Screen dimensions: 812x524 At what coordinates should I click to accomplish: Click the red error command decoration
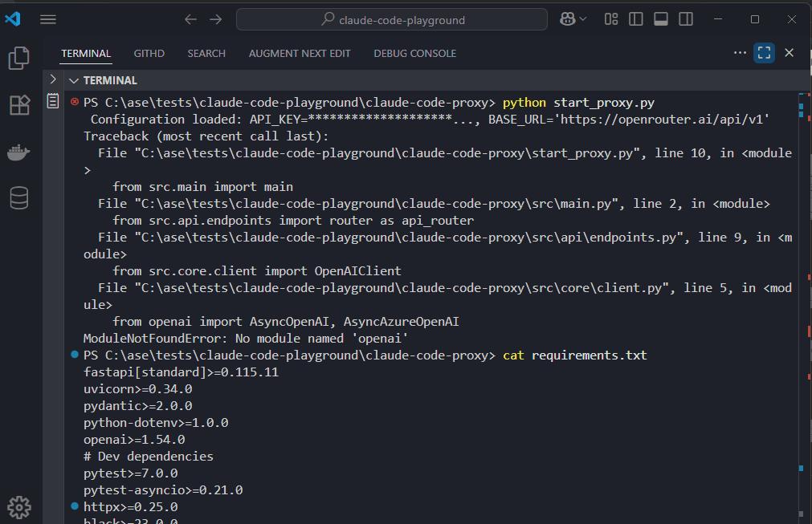pos(75,102)
